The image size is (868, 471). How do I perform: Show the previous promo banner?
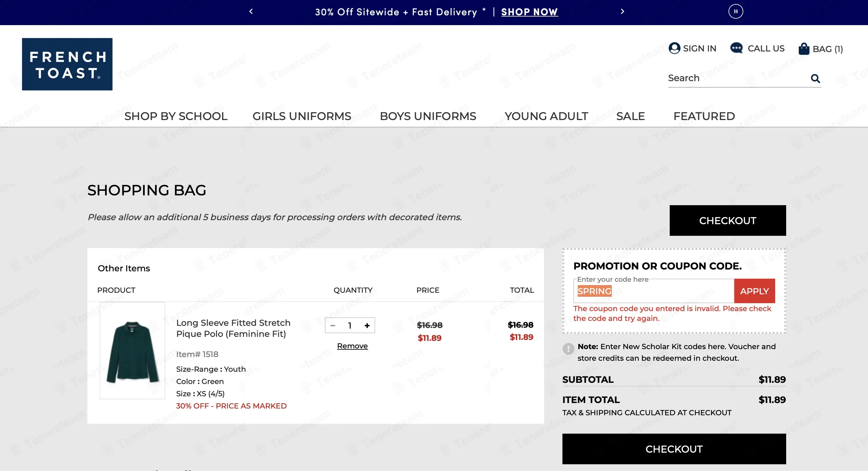[x=251, y=11]
